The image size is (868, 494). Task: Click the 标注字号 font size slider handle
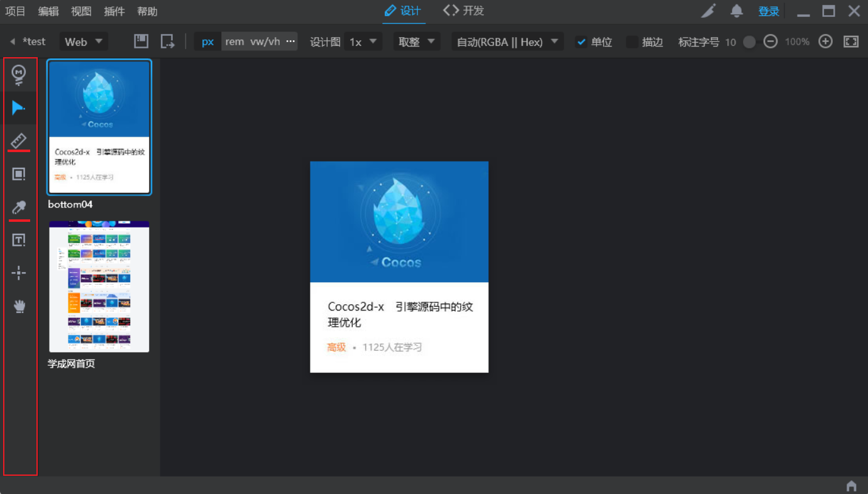[x=749, y=42]
